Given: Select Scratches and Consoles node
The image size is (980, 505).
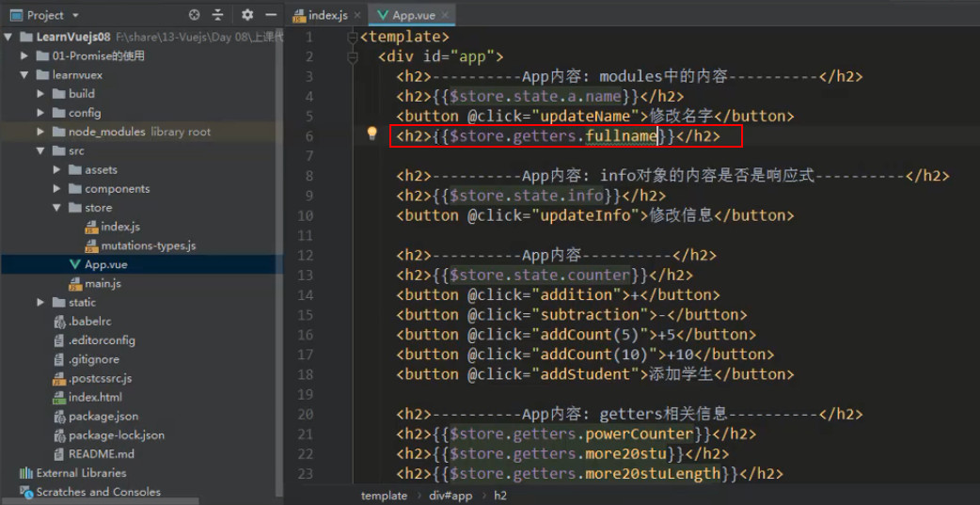Looking at the screenshot, I should tap(98, 492).
